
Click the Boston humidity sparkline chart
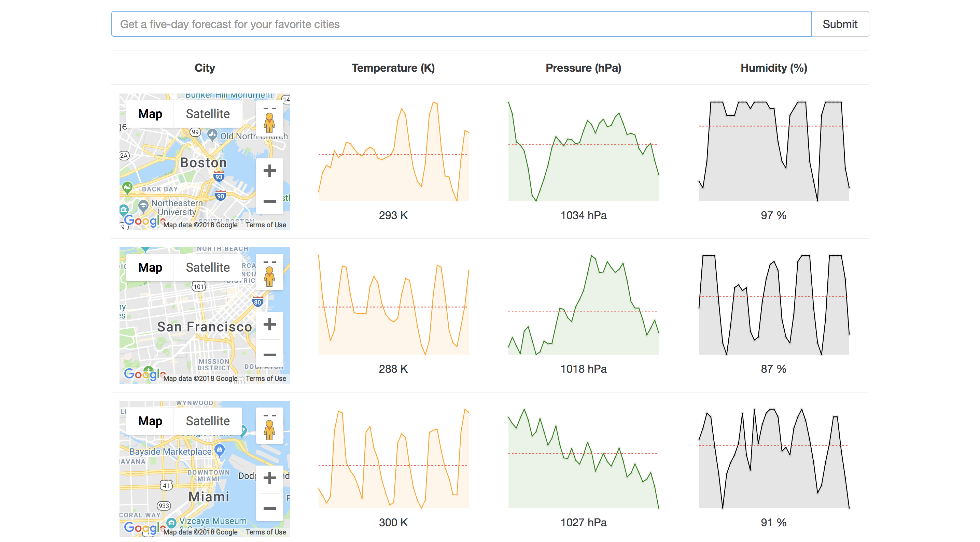click(x=774, y=151)
